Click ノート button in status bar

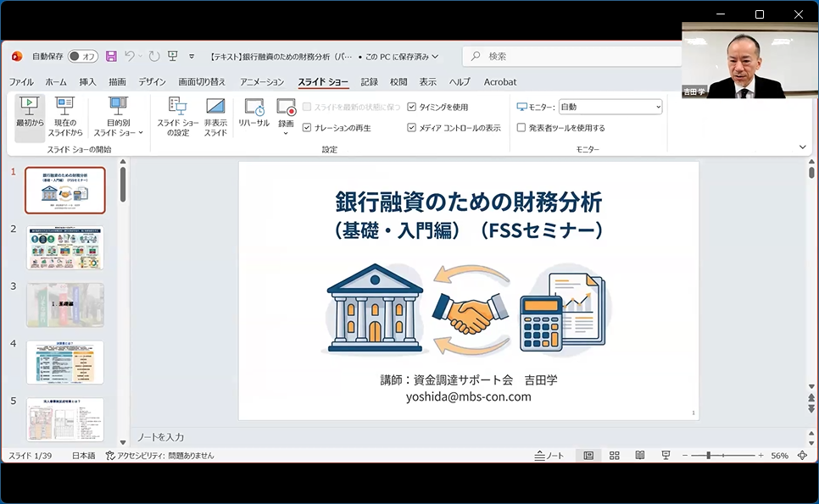549,456
